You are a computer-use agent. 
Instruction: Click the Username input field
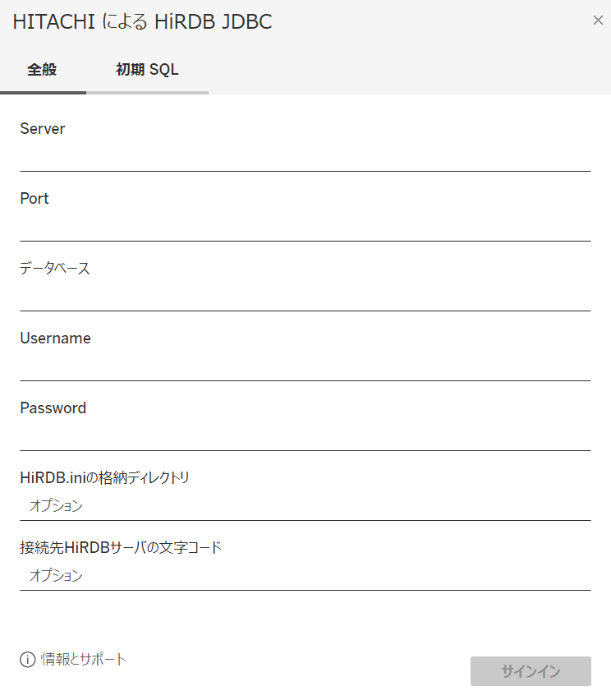(x=304, y=367)
